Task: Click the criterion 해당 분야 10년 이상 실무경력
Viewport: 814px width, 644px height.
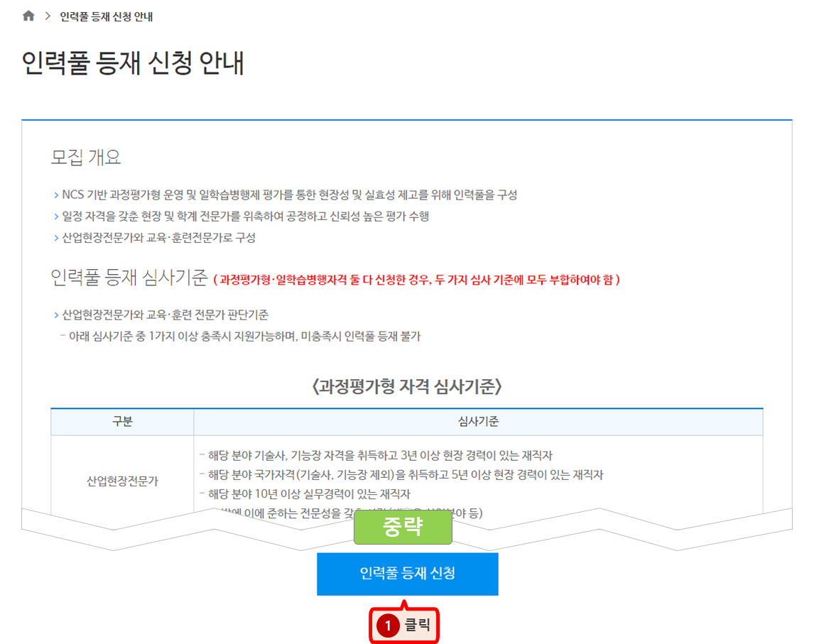Action: (x=309, y=493)
